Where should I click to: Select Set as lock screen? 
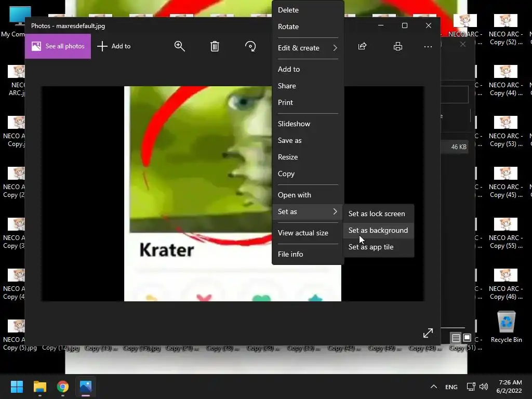tap(378, 214)
